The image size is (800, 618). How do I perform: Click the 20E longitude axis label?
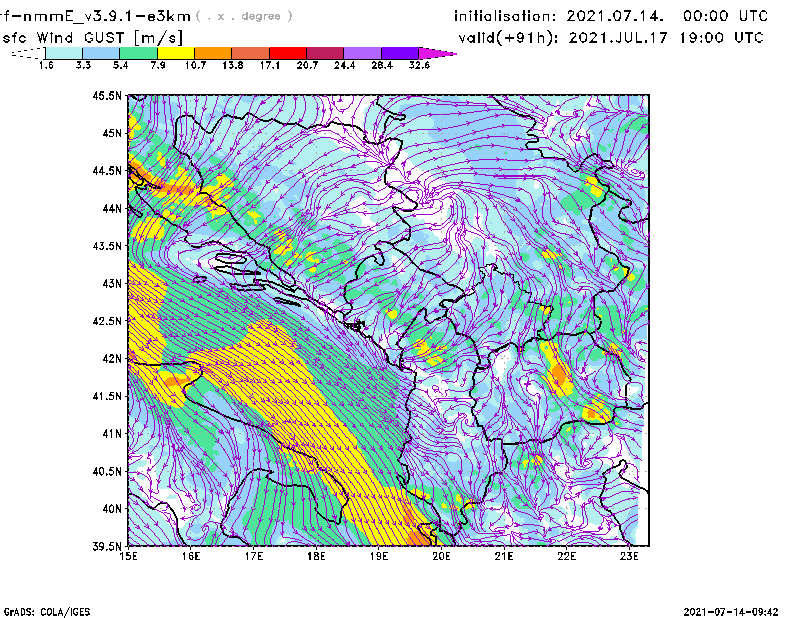pos(441,556)
